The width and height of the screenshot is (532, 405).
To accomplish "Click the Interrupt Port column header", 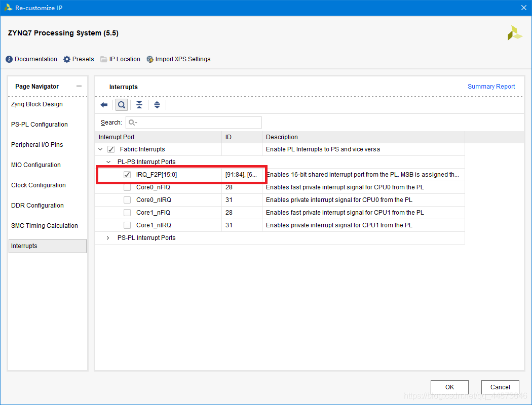I will tap(159, 137).
